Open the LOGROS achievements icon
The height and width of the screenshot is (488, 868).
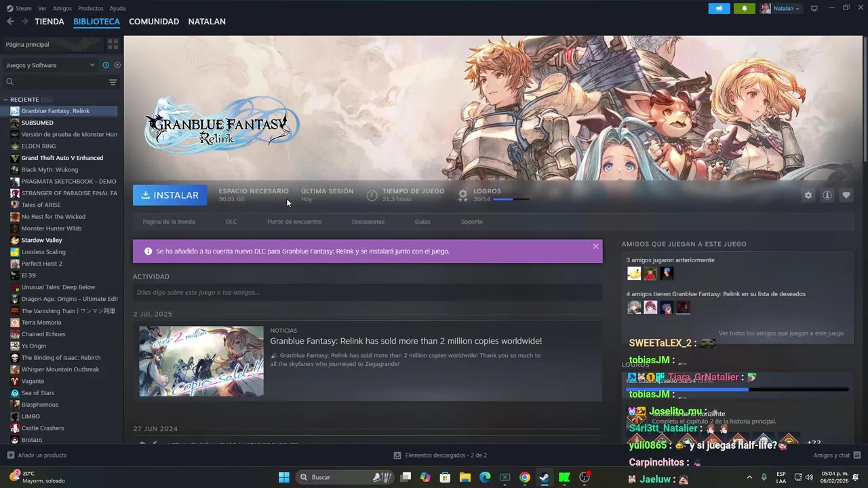(462, 195)
